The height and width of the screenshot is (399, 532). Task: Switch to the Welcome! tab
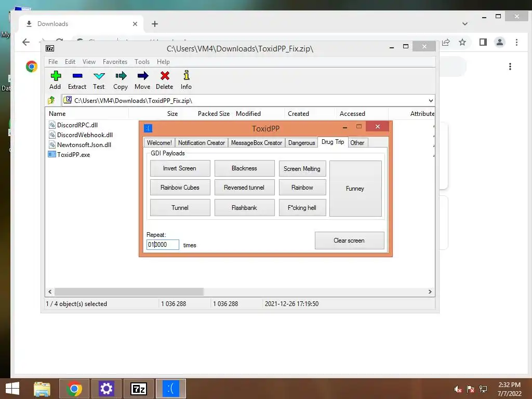(x=159, y=143)
